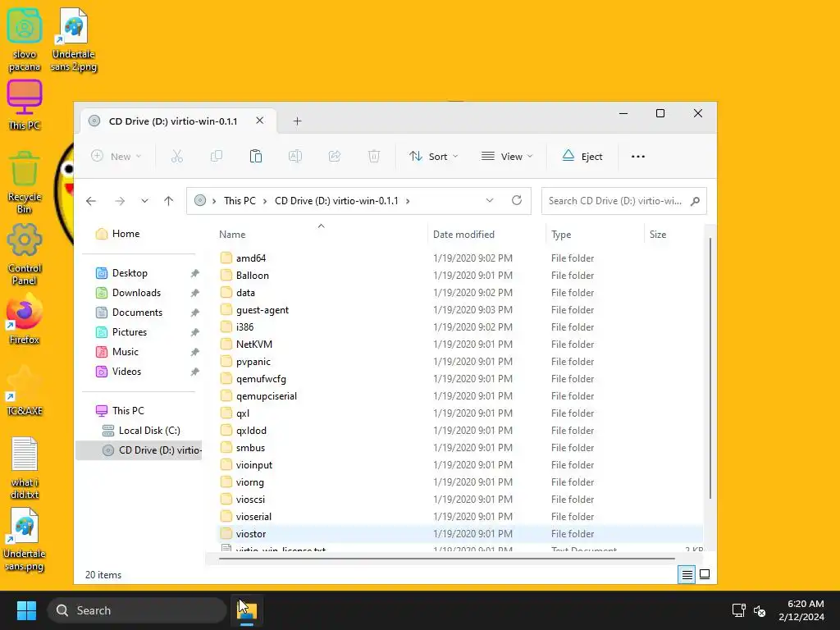Select the slovo pacana desktop icon
This screenshot has height=630, width=840.
[24, 40]
